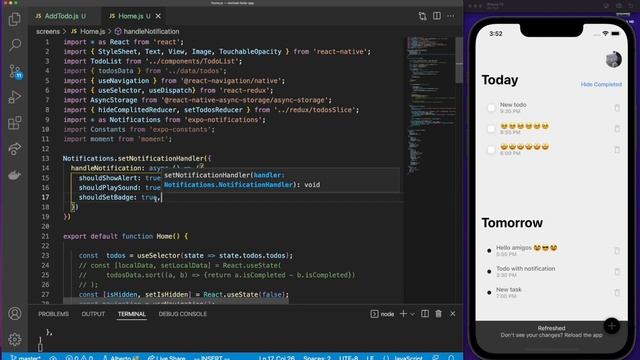The image size is (640, 360).
Task: Toggle the Todo with notification bullet
Action: [x=489, y=271]
